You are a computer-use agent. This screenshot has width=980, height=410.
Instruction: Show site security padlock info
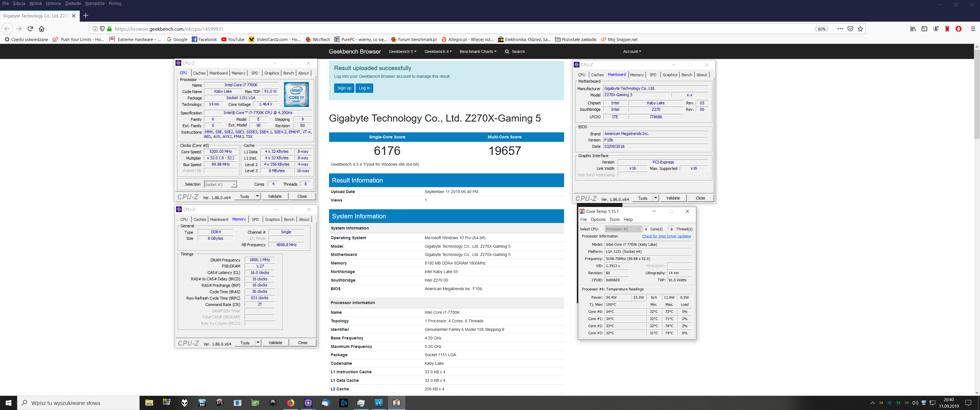[x=110, y=28]
